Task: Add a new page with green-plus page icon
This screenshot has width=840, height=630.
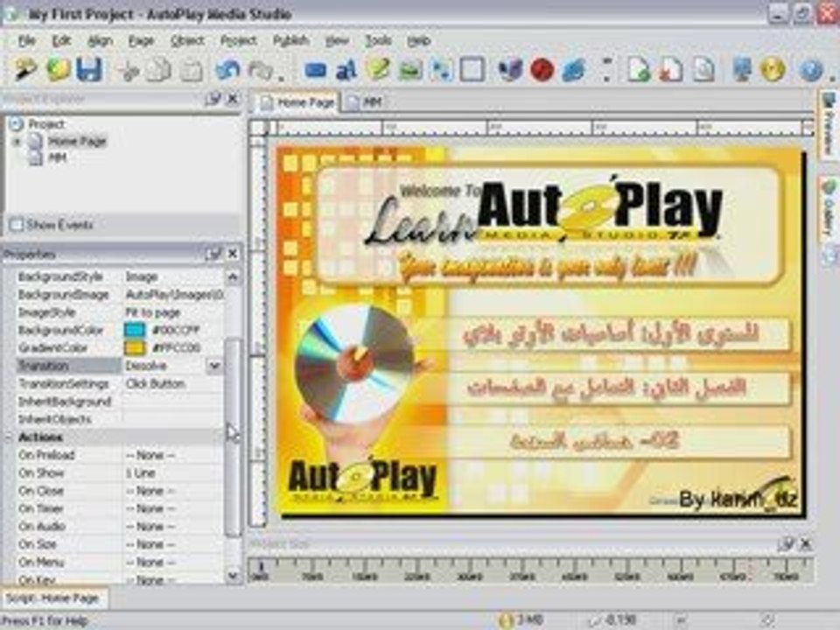Action: 639,70
